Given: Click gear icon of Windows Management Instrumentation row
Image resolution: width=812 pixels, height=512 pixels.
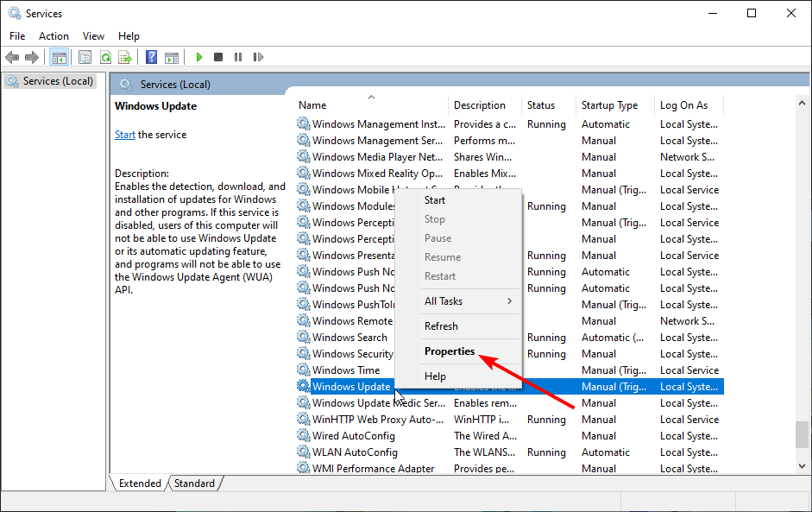Looking at the screenshot, I should [x=303, y=123].
